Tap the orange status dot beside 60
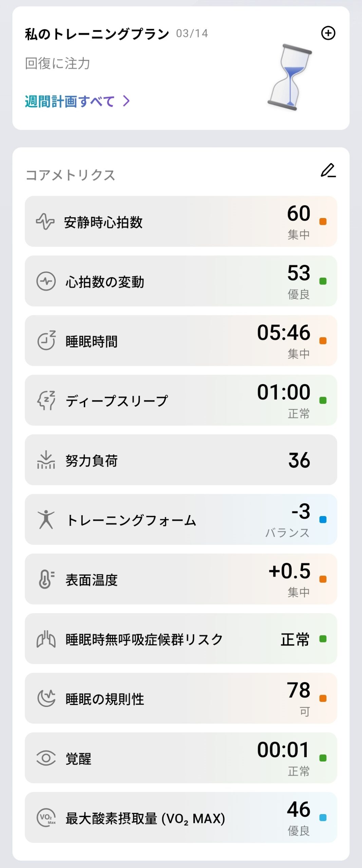362x868 pixels. (x=323, y=221)
